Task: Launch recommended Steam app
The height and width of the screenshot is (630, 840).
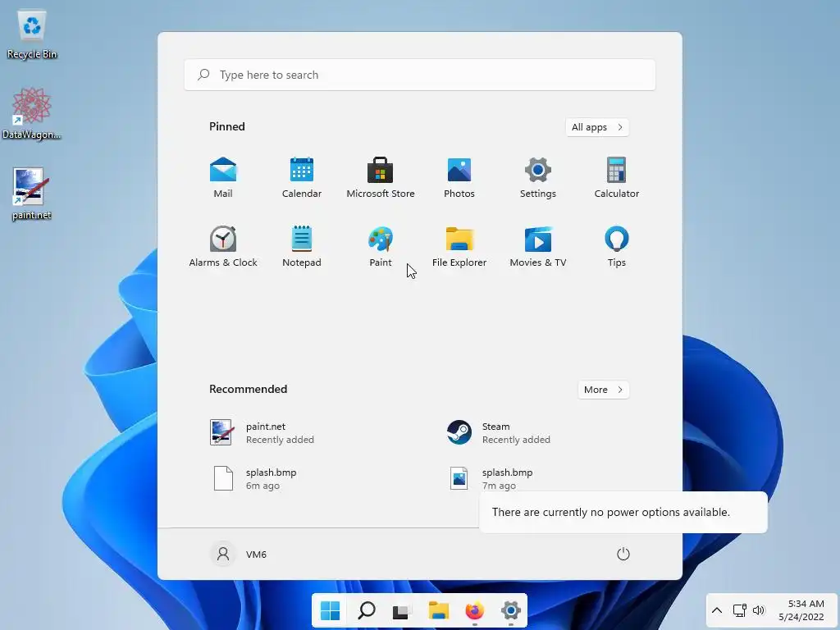Action: click(x=499, y=433)
